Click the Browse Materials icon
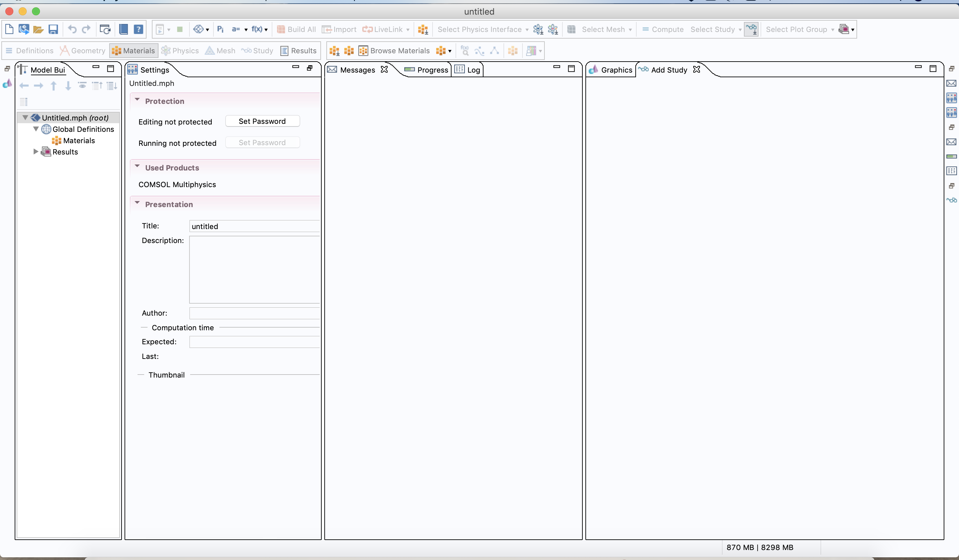Image resolution: width=959 pixels, height=560 pixels. pos(363,51)
